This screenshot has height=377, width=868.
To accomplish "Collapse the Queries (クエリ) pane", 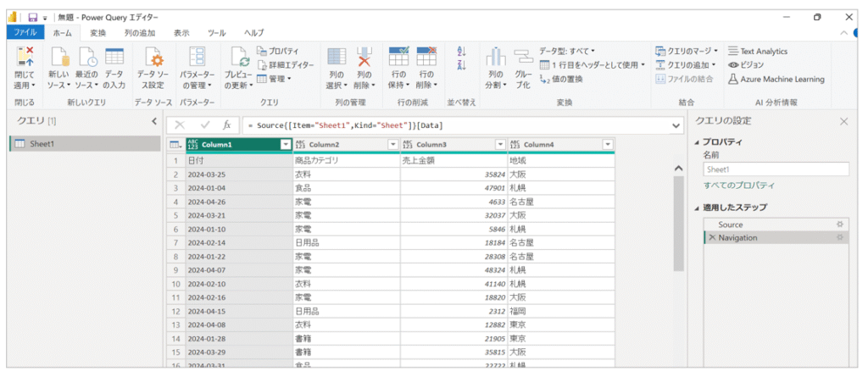I will click(x=154, y=120).
